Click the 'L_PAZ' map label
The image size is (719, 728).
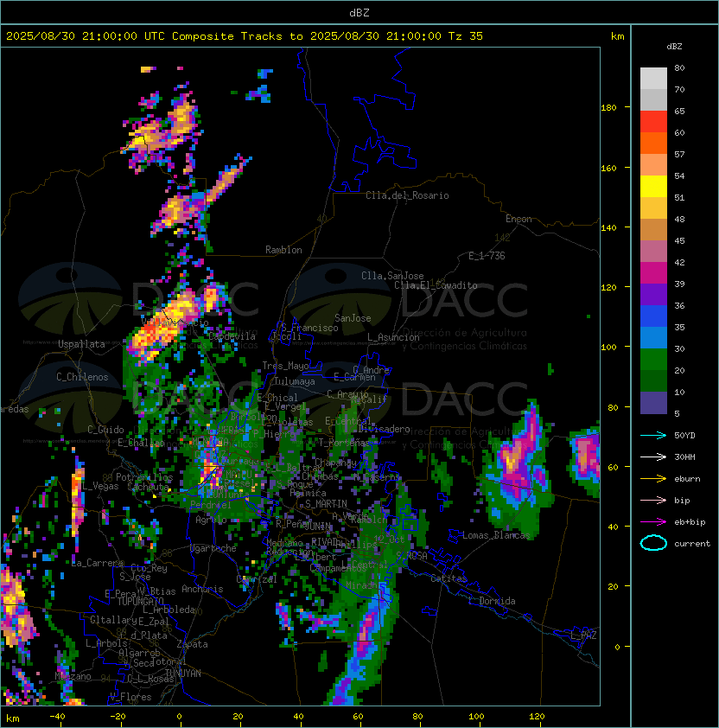(x=583, y=635)
